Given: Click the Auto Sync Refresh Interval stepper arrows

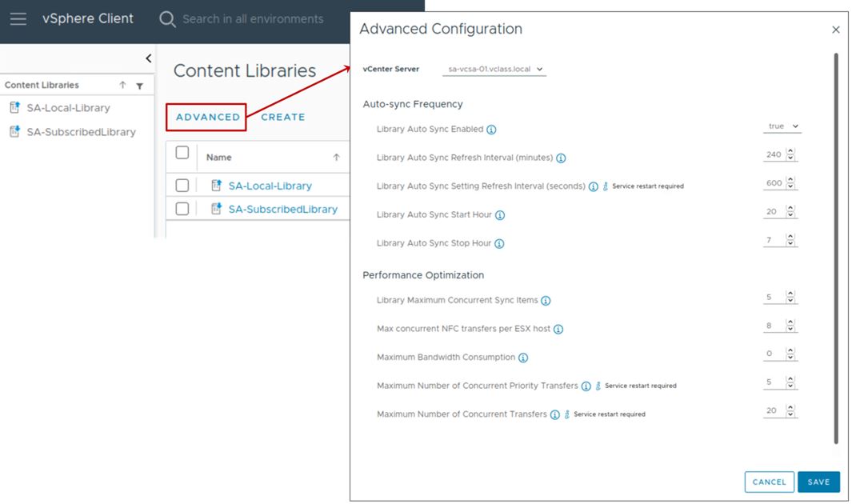Looking at the screenshot, I should click(791, 155).
